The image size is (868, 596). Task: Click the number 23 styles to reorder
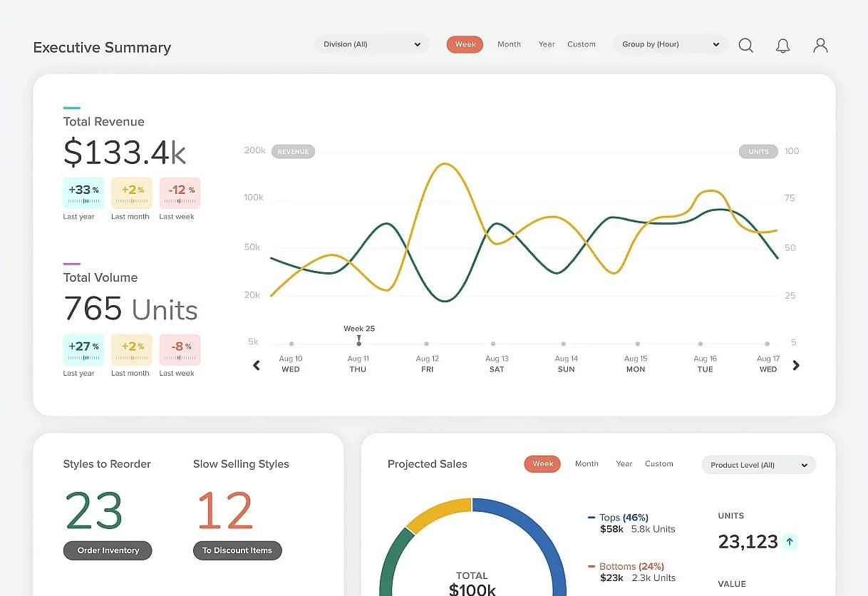pos(94,510)
